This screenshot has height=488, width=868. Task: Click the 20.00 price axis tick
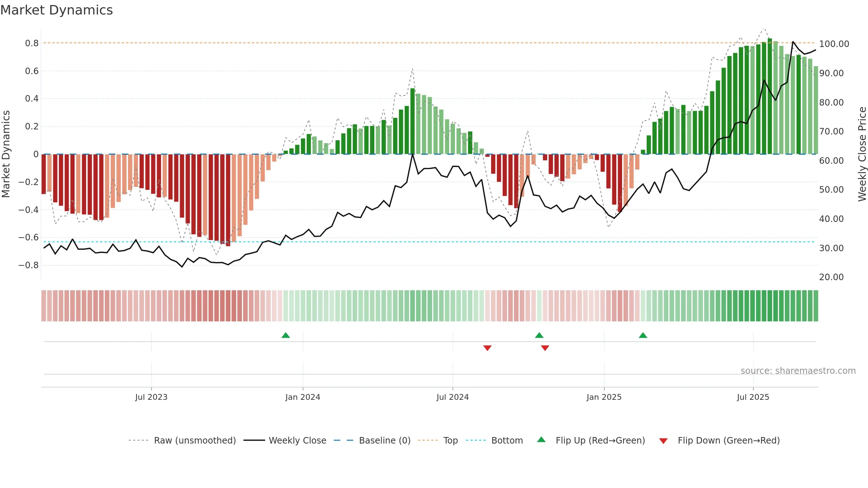[x=831, y=277]
